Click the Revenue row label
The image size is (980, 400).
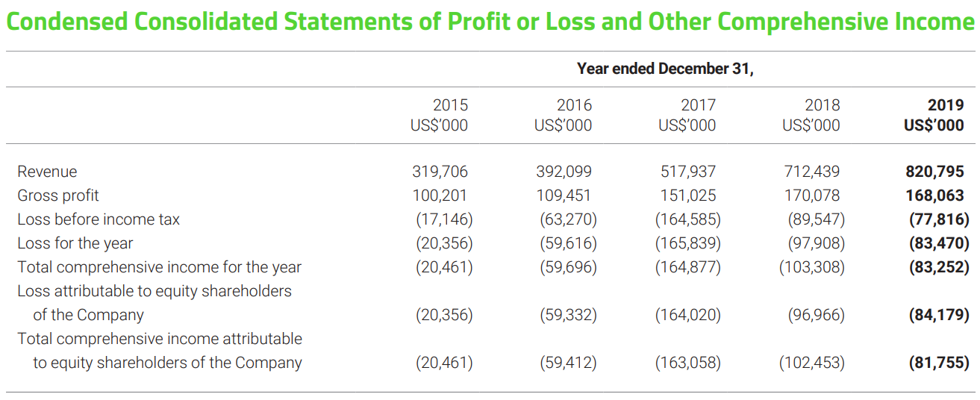click(x=47, y=172)
